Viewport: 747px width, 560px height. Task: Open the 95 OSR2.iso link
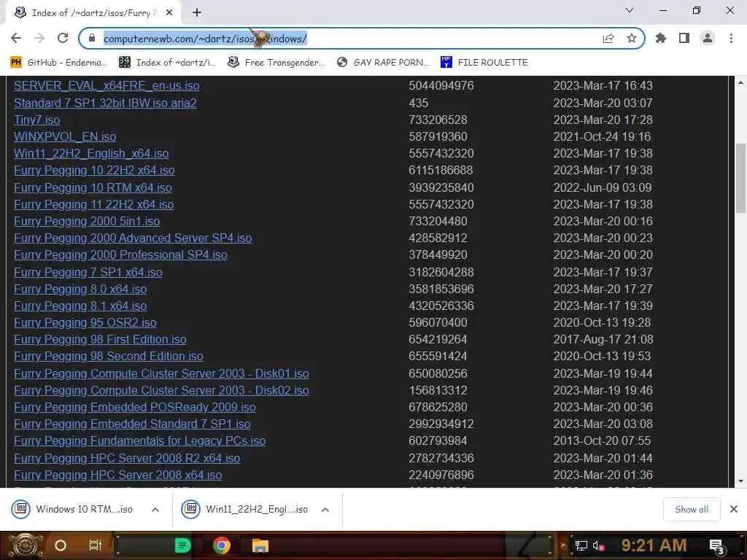point(85,323)
